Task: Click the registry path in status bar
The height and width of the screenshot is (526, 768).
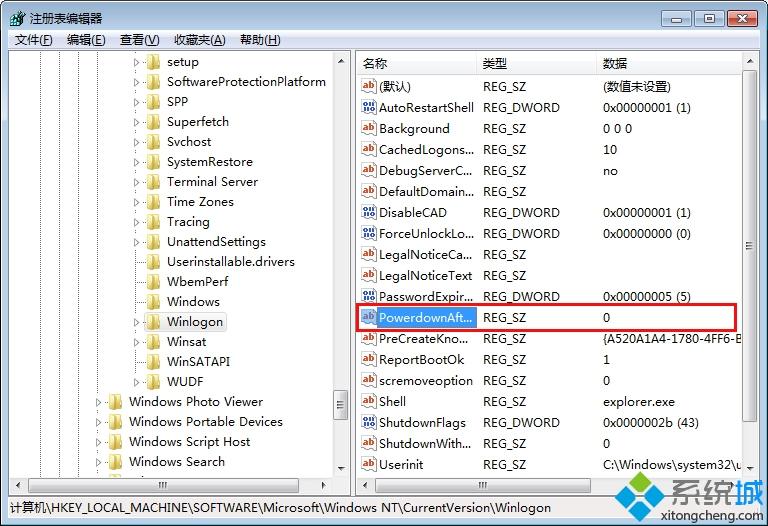Action: pyautogui.click(x=280, y=508)
